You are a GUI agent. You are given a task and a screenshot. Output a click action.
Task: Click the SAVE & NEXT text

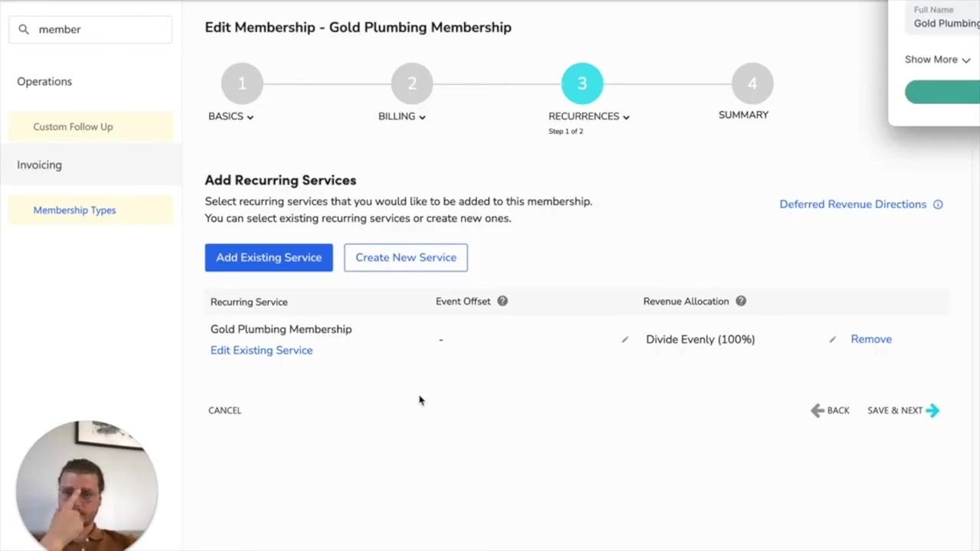point(895,411)
